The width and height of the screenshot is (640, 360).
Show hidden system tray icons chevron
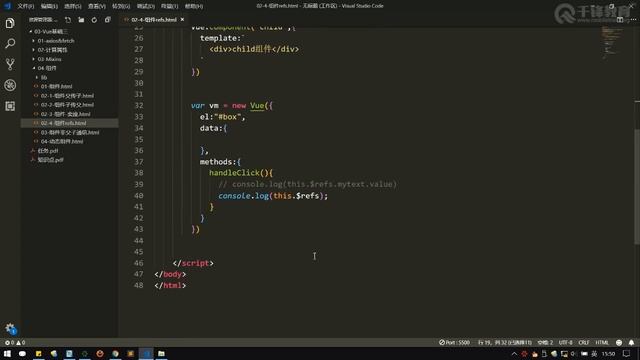pyautogui.click(x=514, y=354)
